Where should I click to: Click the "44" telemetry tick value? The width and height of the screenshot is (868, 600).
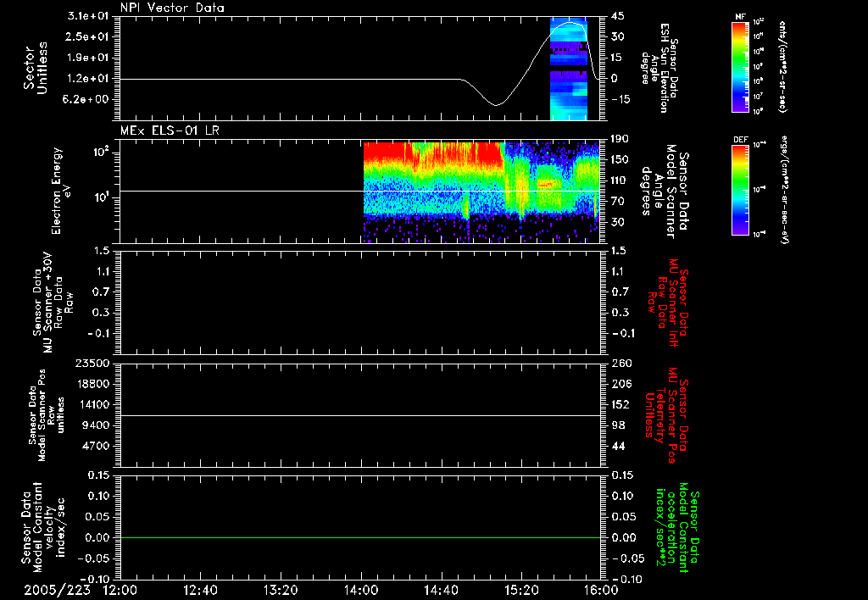coord(618,446)
